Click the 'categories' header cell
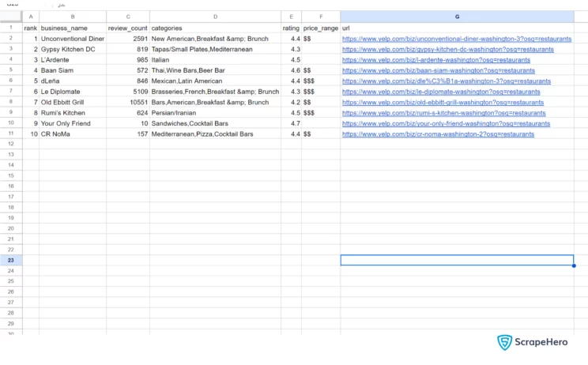The height and width of the screenshot is (365, 588). (x=215, y=28)
